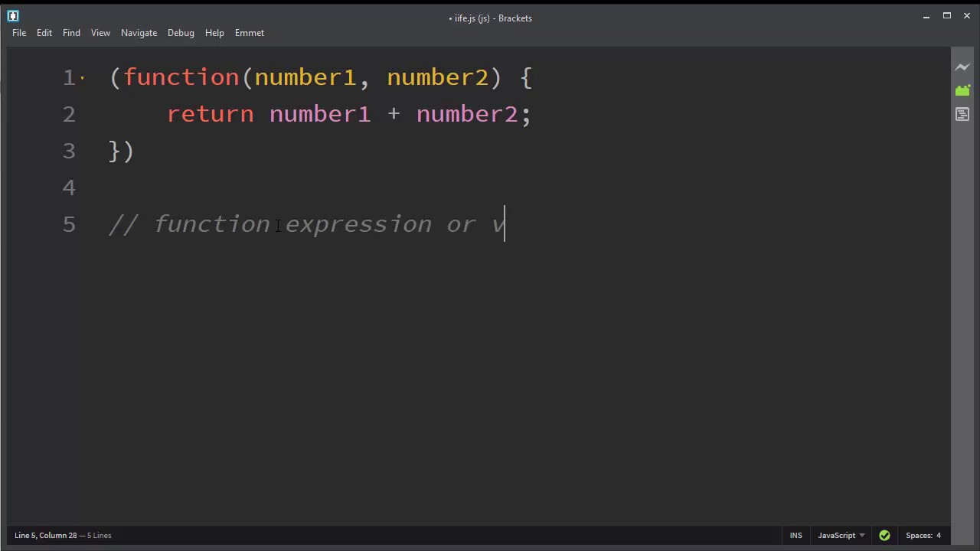Viewport: 980px width, 551px height.
Task: Click the dropdown arrow beside JavaScript
Action: (x=862, y=536)
